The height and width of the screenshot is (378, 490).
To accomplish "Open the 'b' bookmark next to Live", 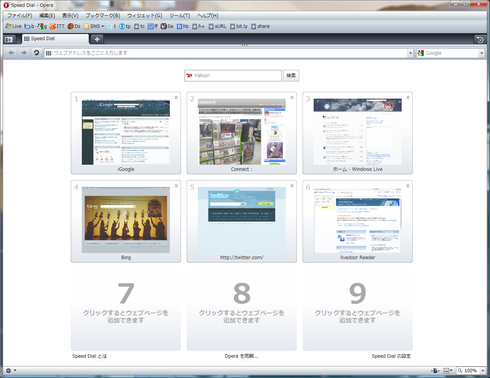I will pyautogui.click(x=29, y=26).
